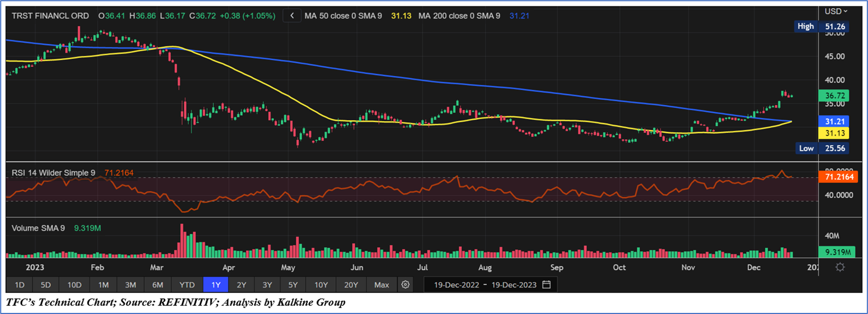Select the active 1Y range

(216, 284)
